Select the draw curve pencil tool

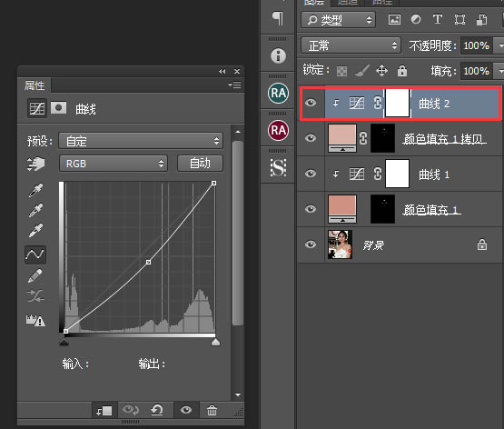coord(35,275)
